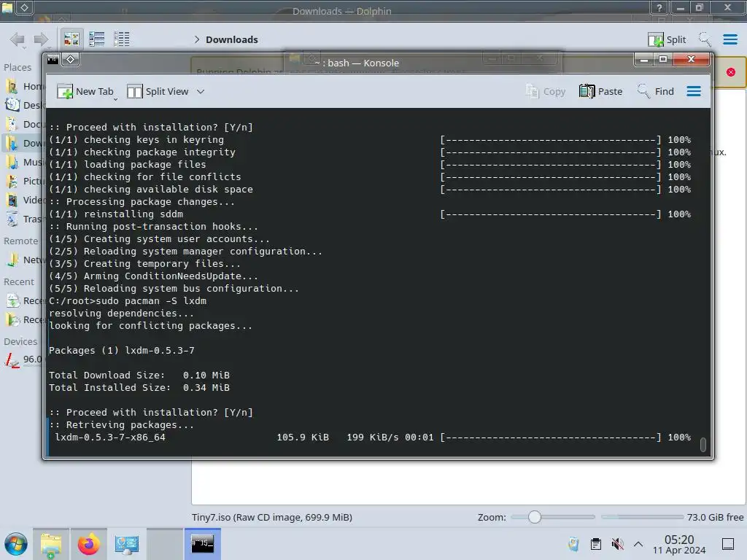Viewport: 747px width, 560px height.
Task: Open the system settings taskbar icon
Action: pos(127,544)
